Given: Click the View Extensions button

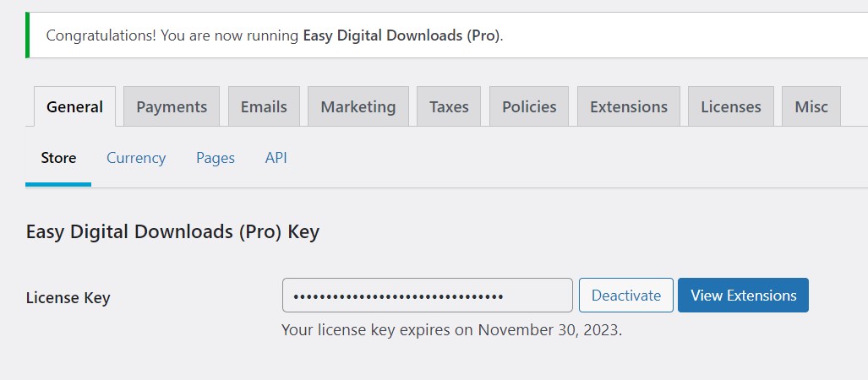Looking at the screenshot, I should 743,296.
